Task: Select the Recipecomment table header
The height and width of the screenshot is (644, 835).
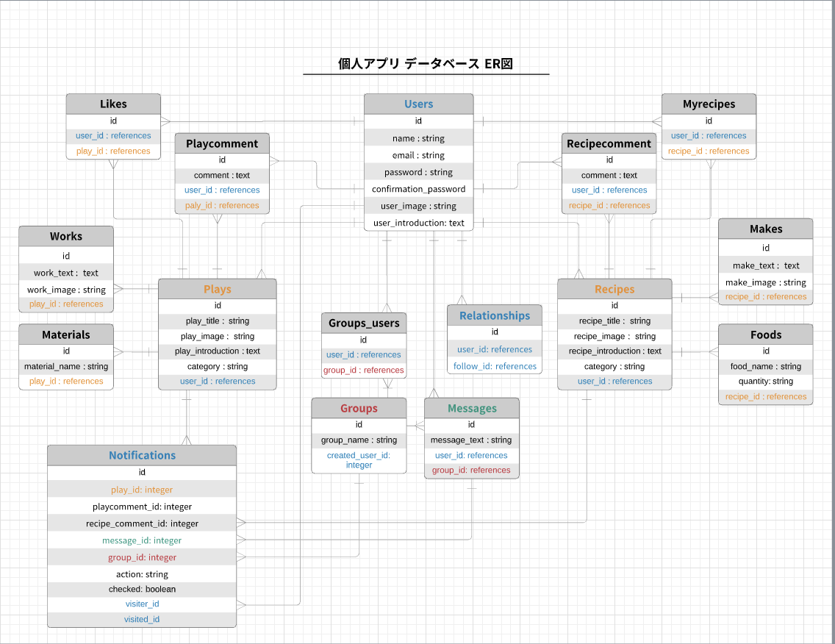Action: (x=609, y=143)
